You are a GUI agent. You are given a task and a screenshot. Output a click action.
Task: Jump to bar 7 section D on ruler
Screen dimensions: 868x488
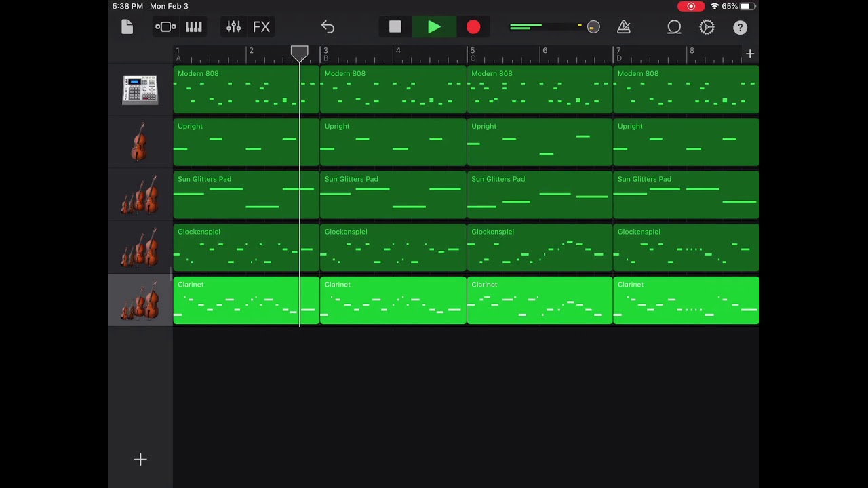tap(618, 54)
